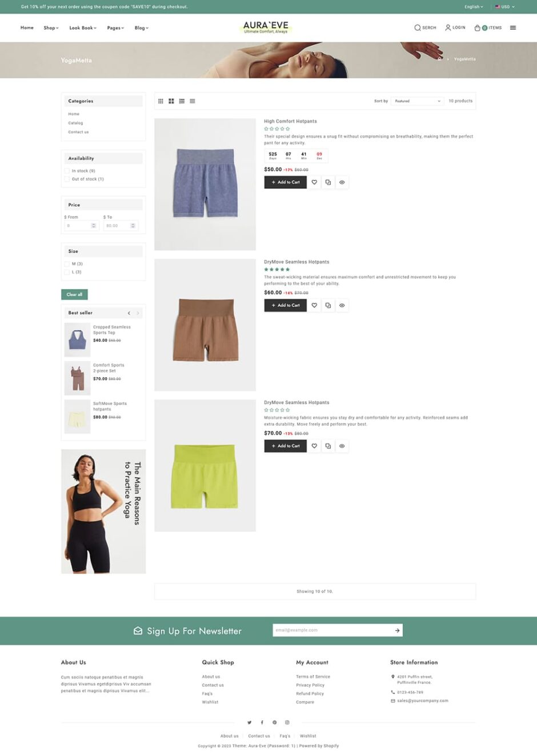Open the hamburger menu icon
The height and width of the screenshot is (756, 537).
pyautogui.click(x=513, y=27)
